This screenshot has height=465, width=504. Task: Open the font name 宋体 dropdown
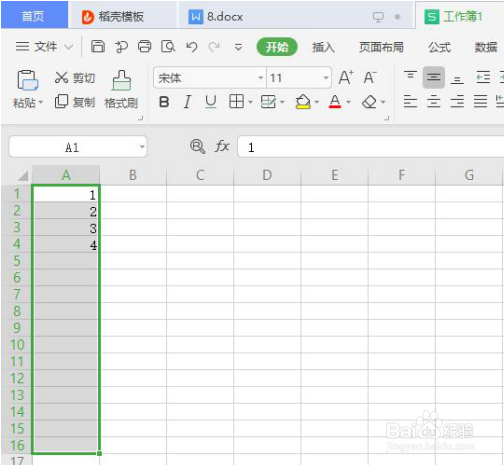coord(261,78)
